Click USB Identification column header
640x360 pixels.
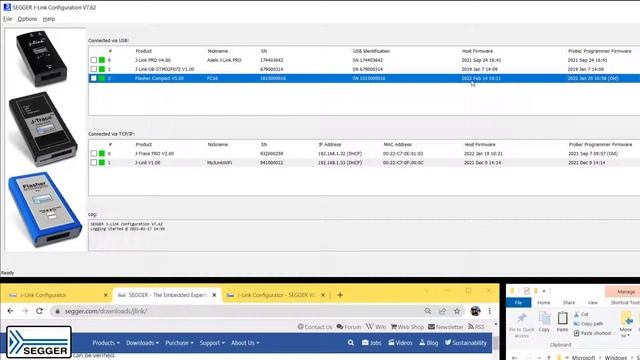[x=371, y=51]
